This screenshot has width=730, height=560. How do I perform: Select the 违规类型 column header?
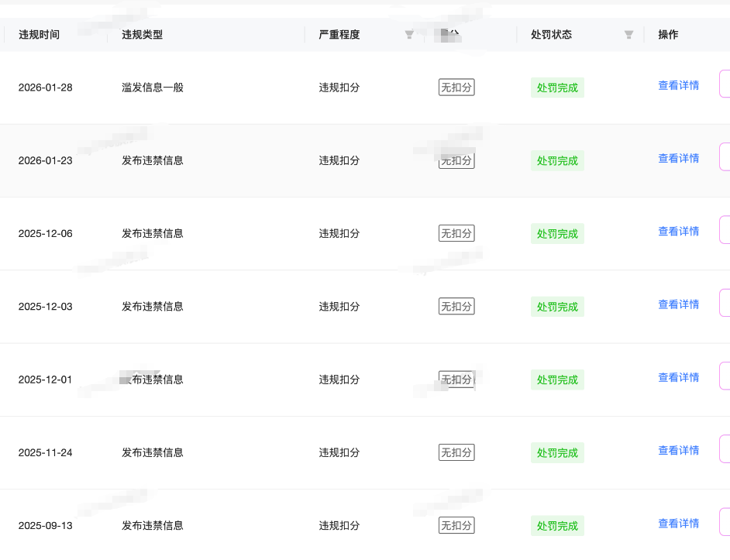[x=142, y=35]
